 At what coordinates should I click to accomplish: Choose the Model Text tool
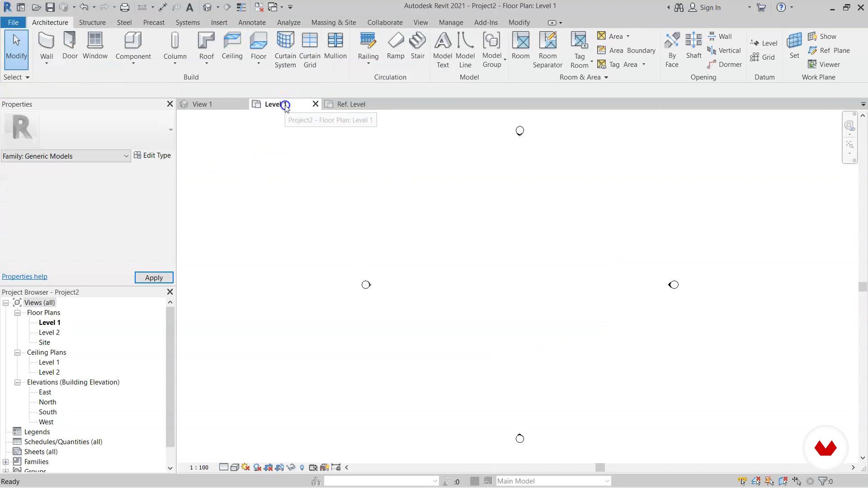(443, 50)
